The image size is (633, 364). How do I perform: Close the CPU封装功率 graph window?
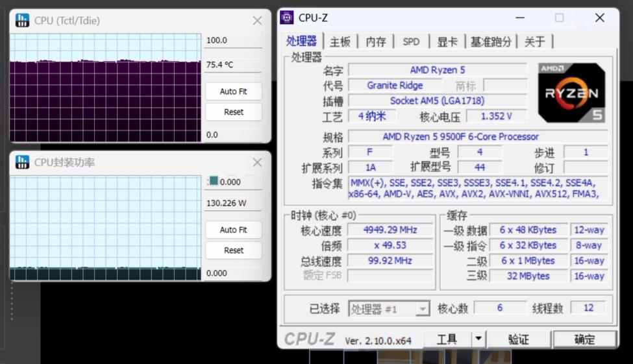(257, 162)
